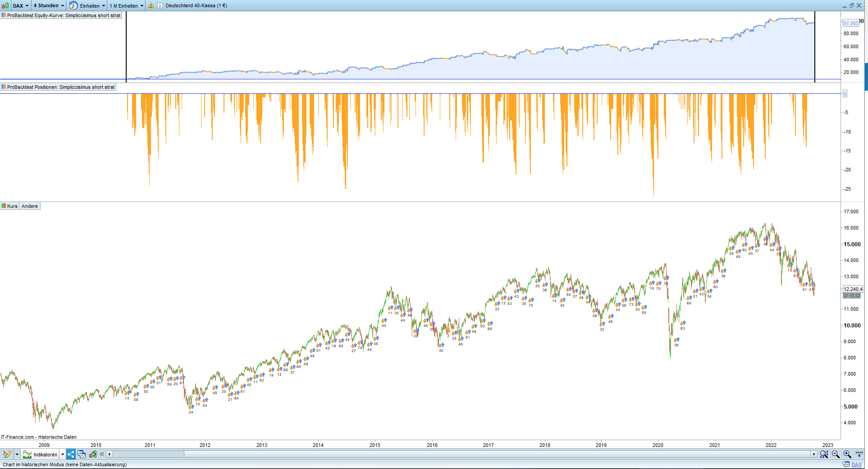Click the clock history icon

[73, 6]
